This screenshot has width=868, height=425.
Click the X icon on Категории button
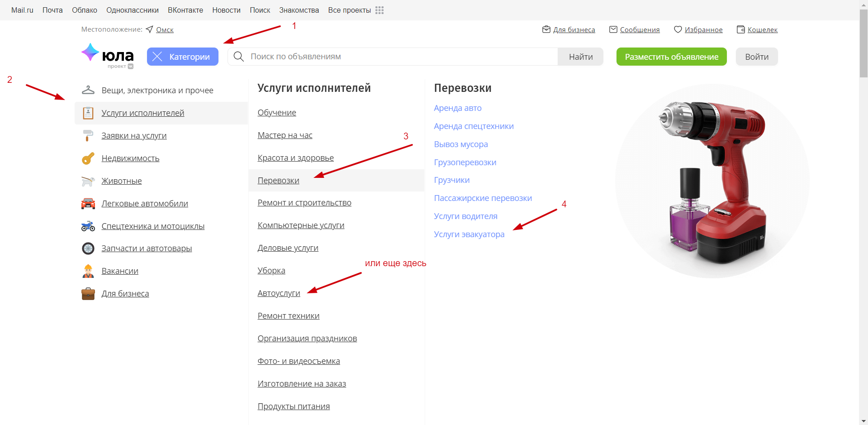(157, 57)
